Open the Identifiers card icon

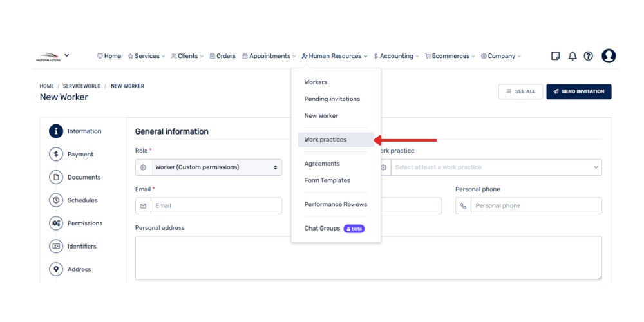[56, 246]
